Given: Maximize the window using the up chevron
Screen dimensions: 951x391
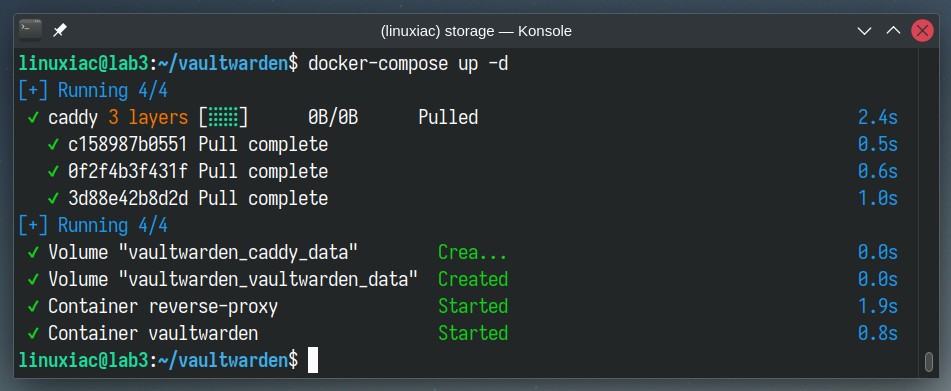Looking at the screenshot, I should click(x=893, y=30).
